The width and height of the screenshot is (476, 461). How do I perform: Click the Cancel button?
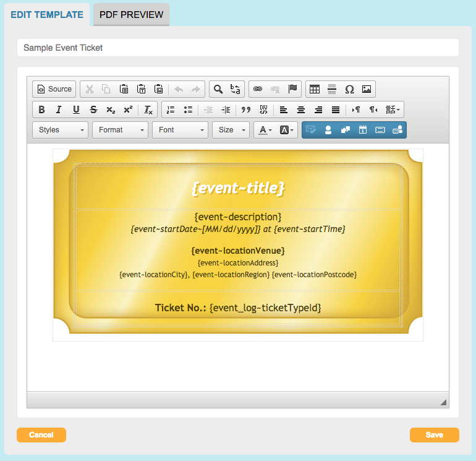[41, 435]
